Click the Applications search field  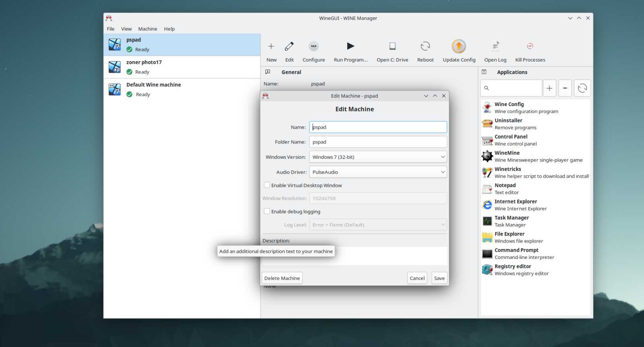pos(511,88)
